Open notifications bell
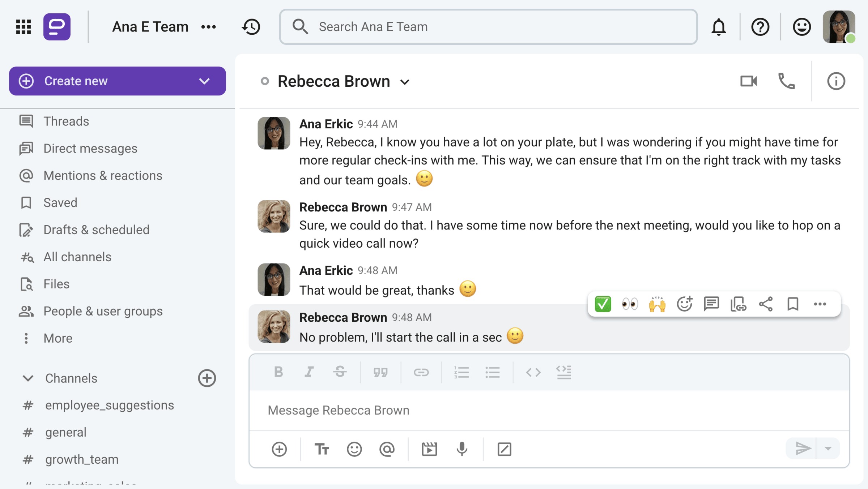Image resolution: width=868 pixels, height=489 pixels. pyautogui.click(x=719, y=27)
